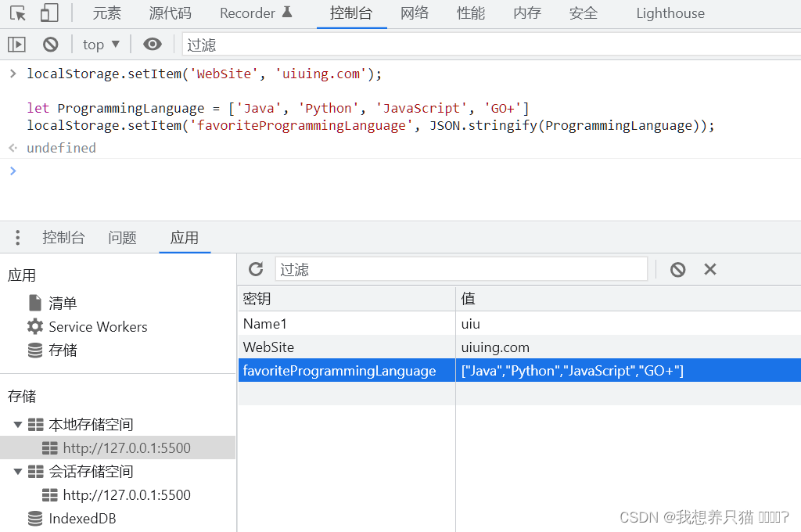Clear the console with the ban icon
The width and height of the screenshot is (801, 532).
click(x=51, y=45)
